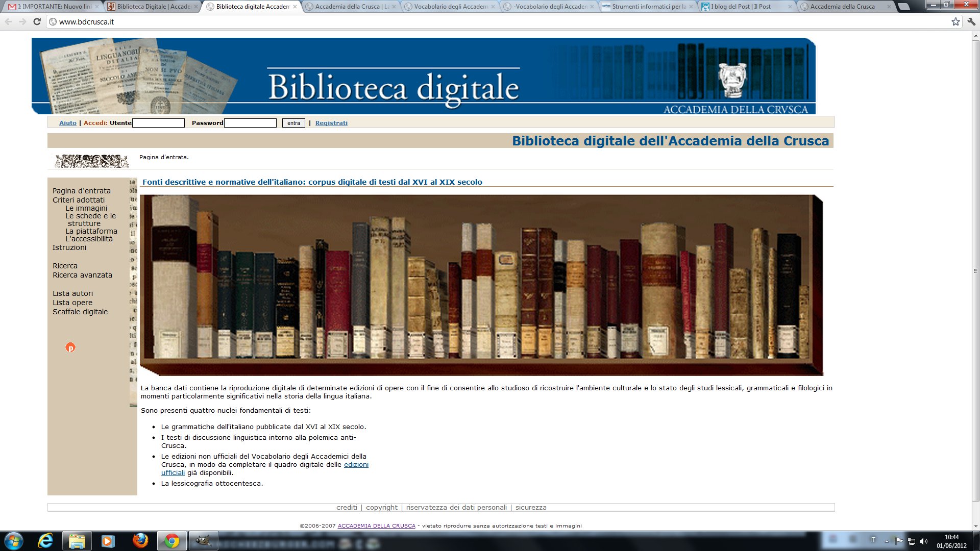Open Ricerca in the sidebar
This screenshot has height=551, width=980.
(x=65, y=266)
